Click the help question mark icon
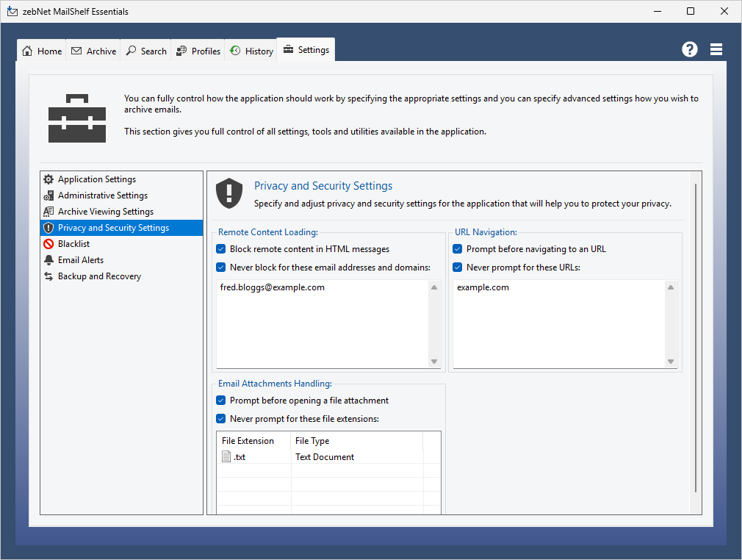The width and height of the screenshot is (742, 560). tap(689, 49)
